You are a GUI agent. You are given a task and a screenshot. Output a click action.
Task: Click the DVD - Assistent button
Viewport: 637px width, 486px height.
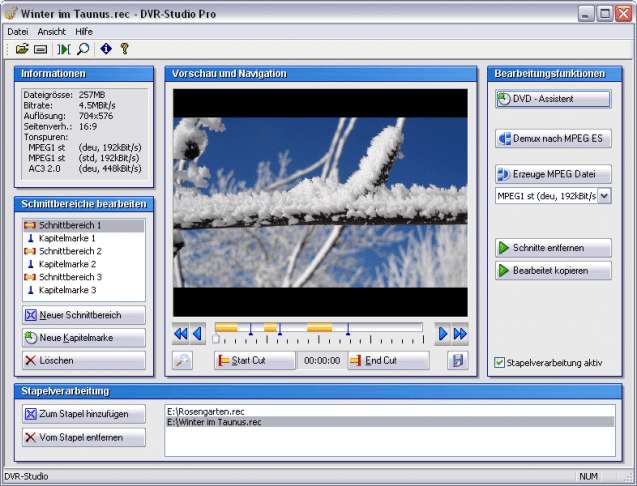(553, 99)
